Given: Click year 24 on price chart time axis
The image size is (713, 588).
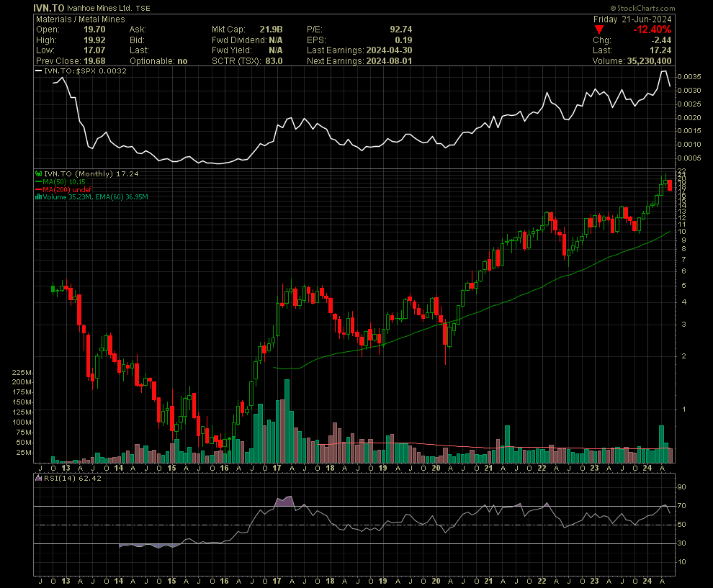Looking at the screenshot, I should [647, 468].
